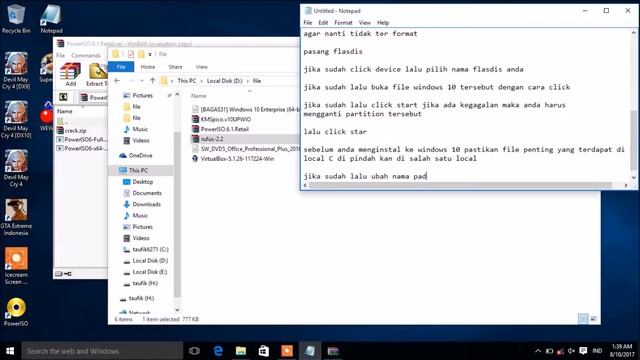The width and height of the screenshot is (640, 360).
Task: Open the Notepad desktop shortcut
Action: click(51, 18)
